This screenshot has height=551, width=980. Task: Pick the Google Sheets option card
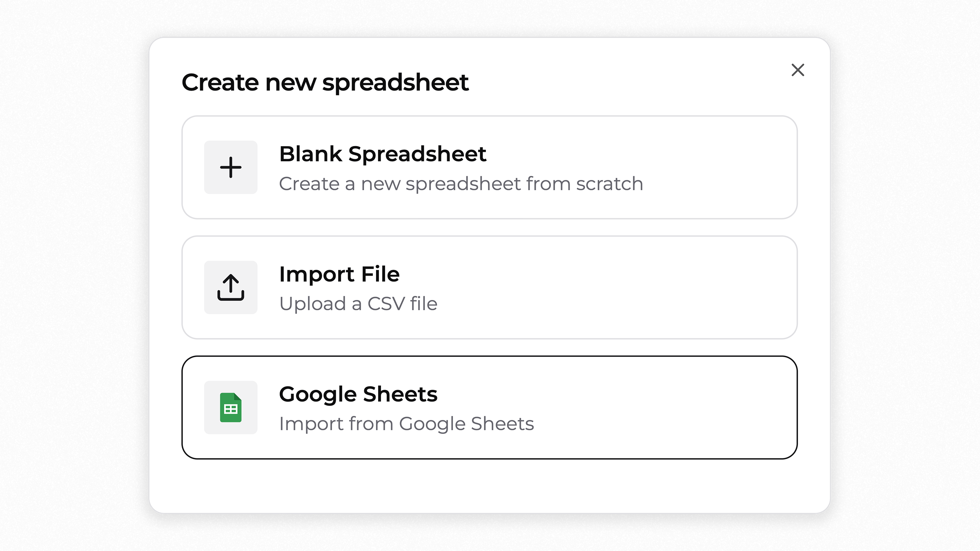tap(490, 407)
